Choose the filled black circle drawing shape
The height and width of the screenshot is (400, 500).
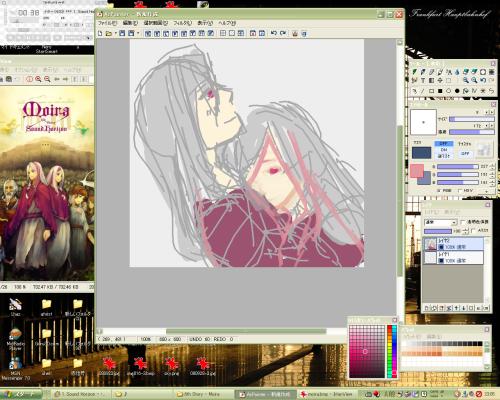457,91
